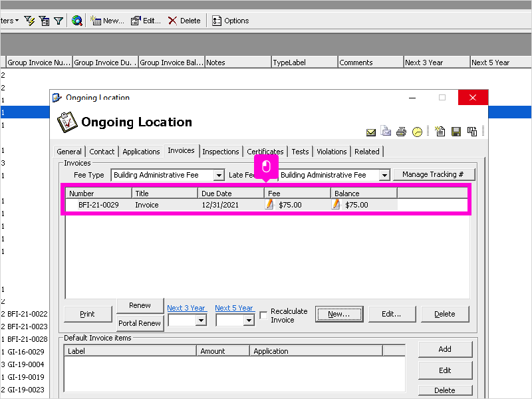Click the yellow clock icon

[x=417, y=132]
